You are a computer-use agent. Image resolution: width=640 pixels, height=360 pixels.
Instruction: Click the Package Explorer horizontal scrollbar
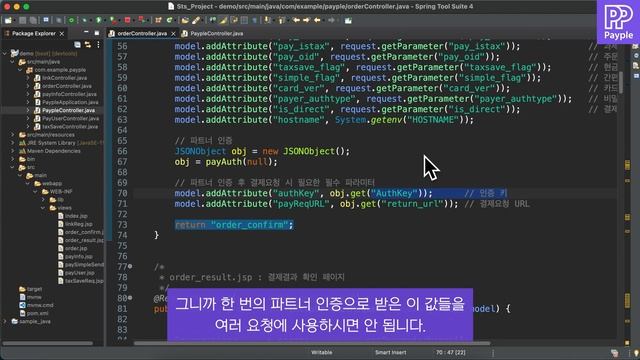tap(47, 343)
